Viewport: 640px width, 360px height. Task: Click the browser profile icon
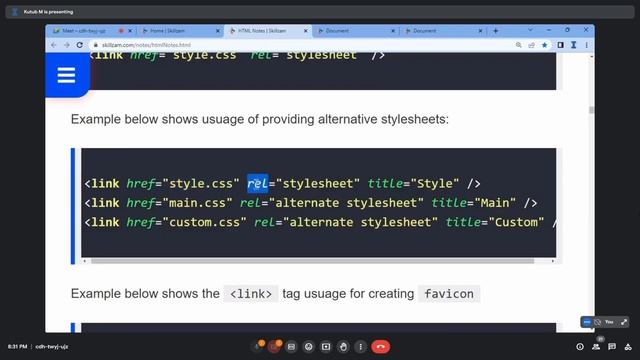[x=573, y=45]
